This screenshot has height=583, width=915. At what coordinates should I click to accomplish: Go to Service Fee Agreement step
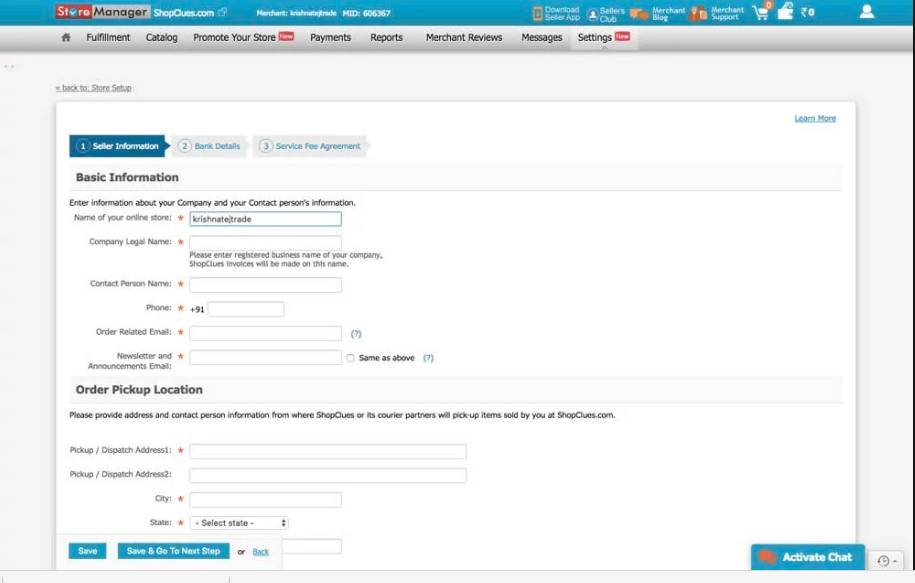pyautogui.click(x=311, y=146)
